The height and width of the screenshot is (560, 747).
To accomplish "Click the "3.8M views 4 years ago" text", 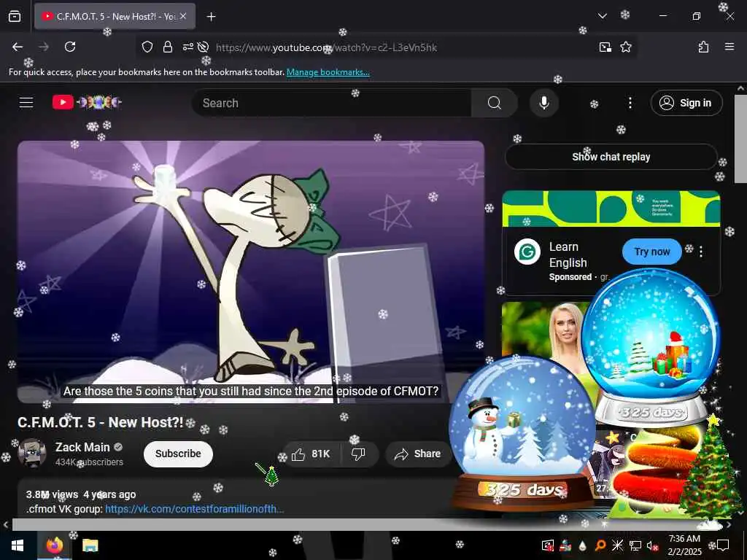I will 81,495.
